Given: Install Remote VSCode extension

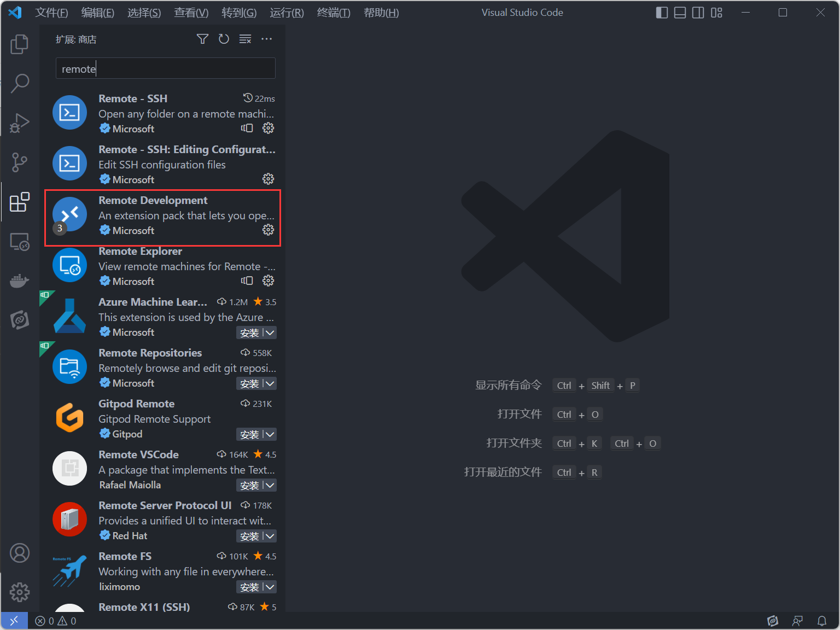Looking at the screenshot, I should pyautogui.click(x=249, y=485).
